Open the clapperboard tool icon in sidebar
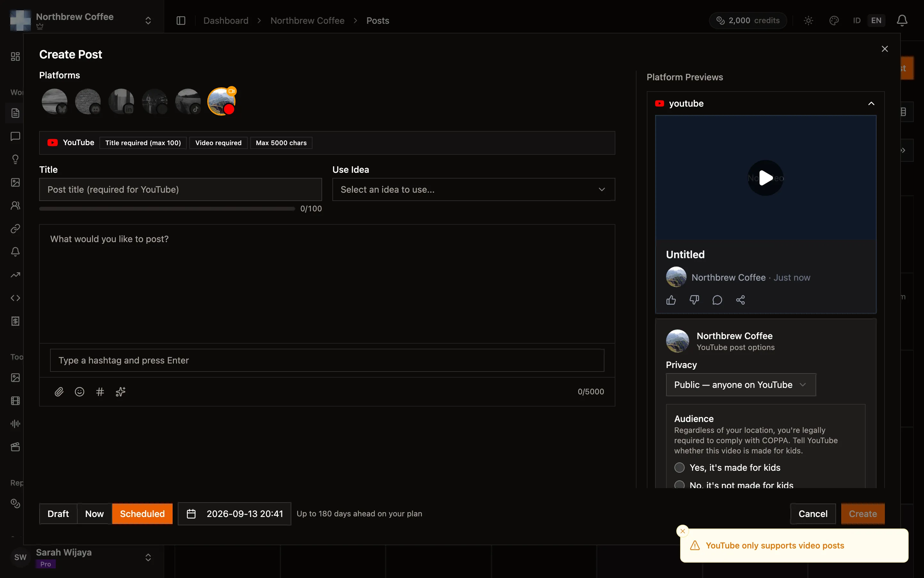924x578 pixels. click(15, 447)
